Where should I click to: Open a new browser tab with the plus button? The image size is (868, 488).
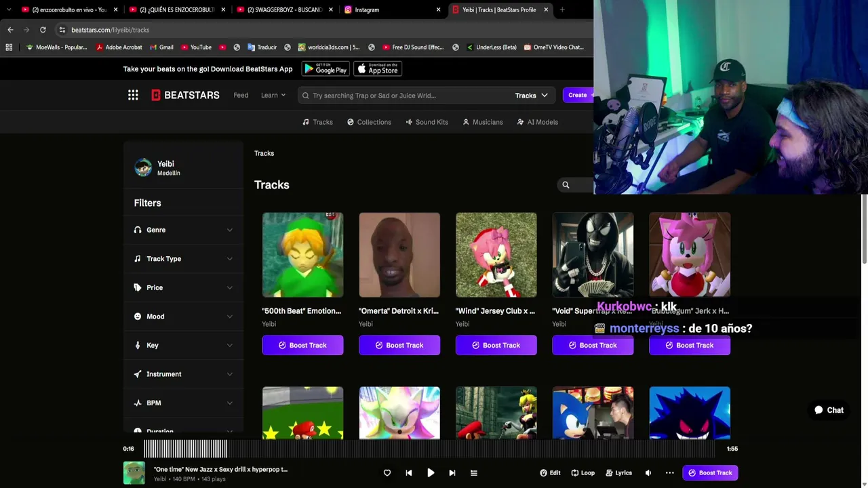[562, 9]
